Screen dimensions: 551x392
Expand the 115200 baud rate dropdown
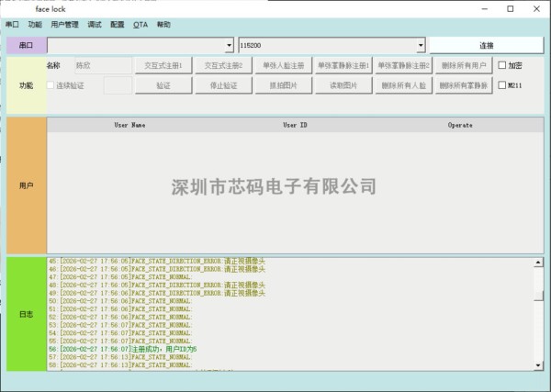(421, 45)
